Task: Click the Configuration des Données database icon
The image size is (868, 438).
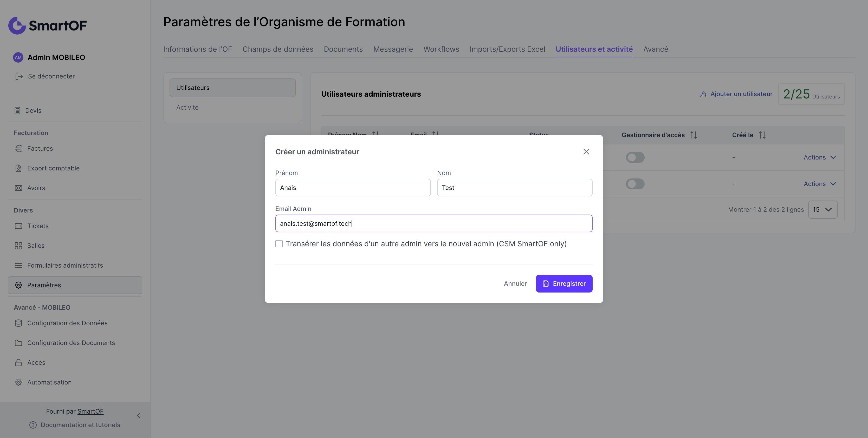Action: 18,323
